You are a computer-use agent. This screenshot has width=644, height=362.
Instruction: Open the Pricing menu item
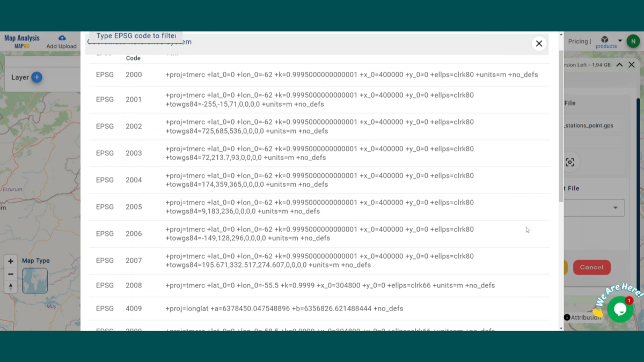[x=579, y=41]
